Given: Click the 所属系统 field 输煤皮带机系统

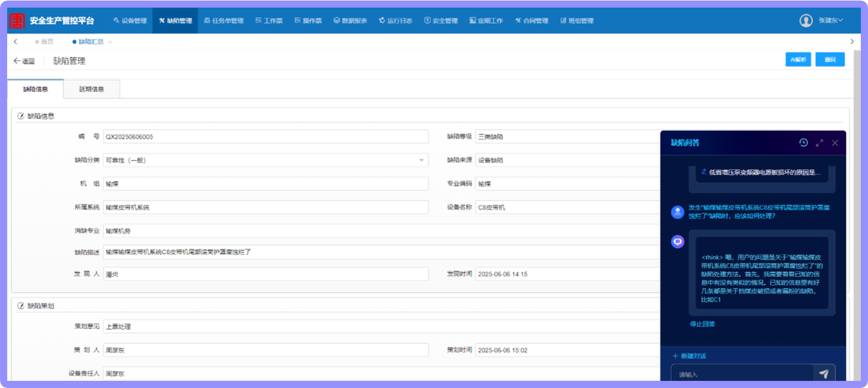Looking at the screenshot, I should coord(266,207).
